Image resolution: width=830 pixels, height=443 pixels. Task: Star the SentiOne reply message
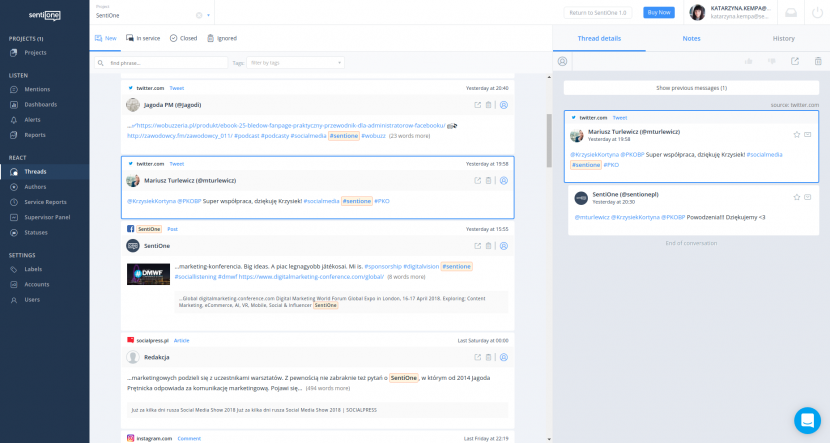pyautogui.click(x=796, y=196)
